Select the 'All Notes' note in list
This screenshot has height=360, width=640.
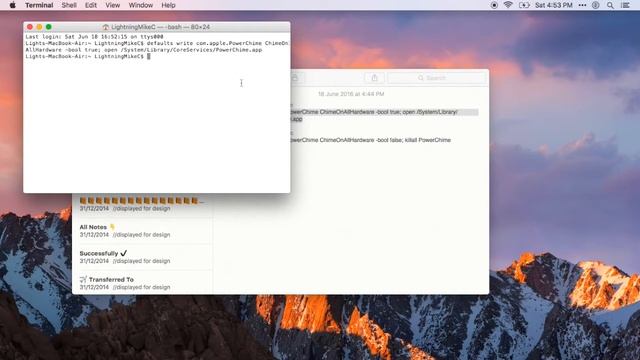142,231
